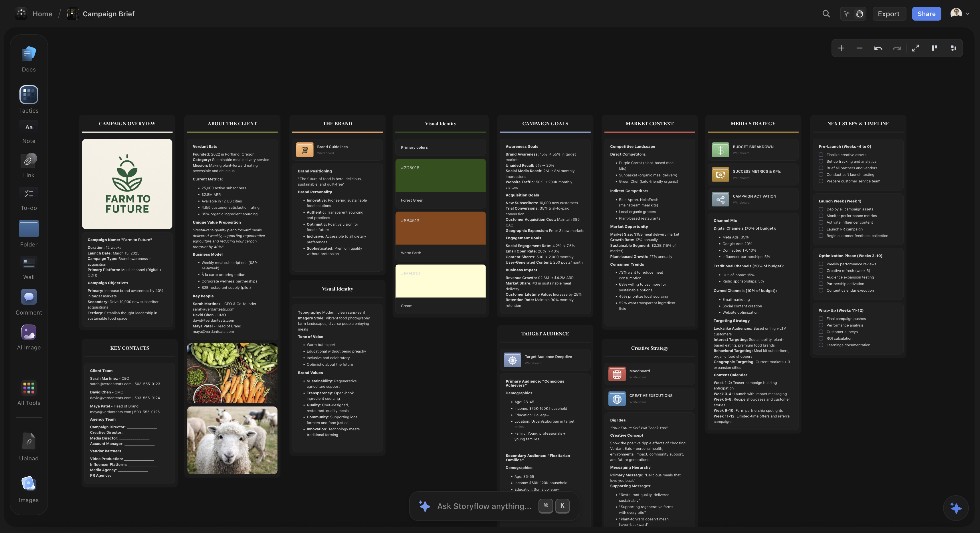
Task: Select the Forest Green #2D5016 swatch
Action: click(x=440, y=176)
